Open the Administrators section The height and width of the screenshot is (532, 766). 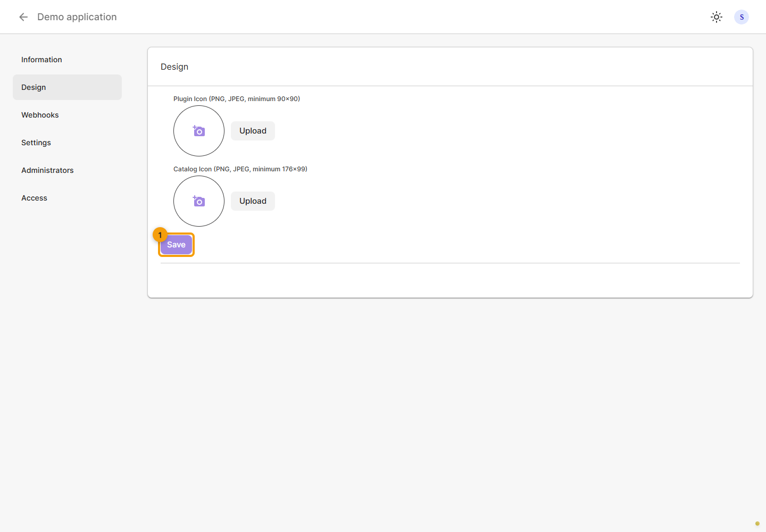pos(67,170)
